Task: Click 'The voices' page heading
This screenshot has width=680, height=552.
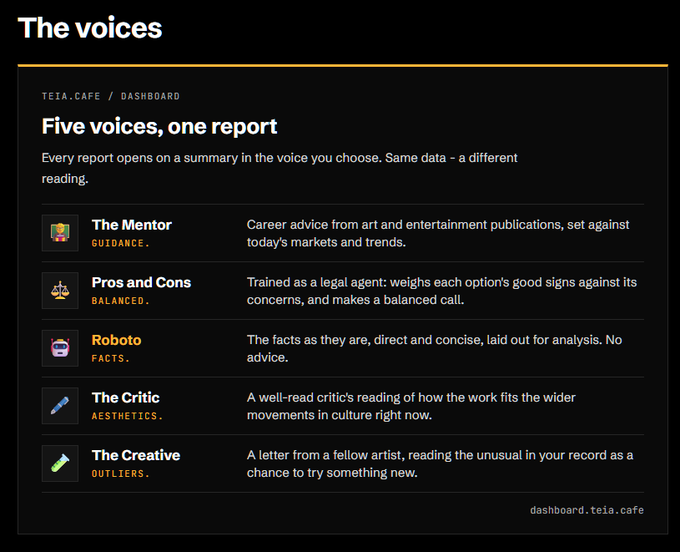Action: 90,28
